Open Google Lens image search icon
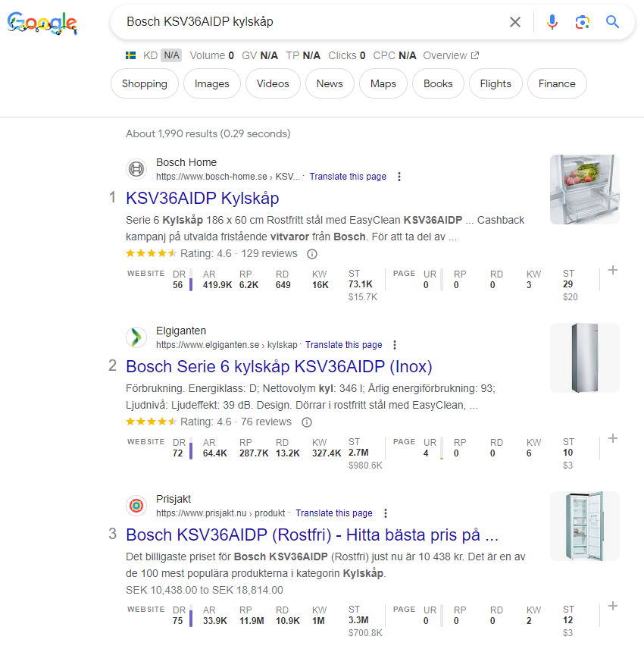 (583, 22)
